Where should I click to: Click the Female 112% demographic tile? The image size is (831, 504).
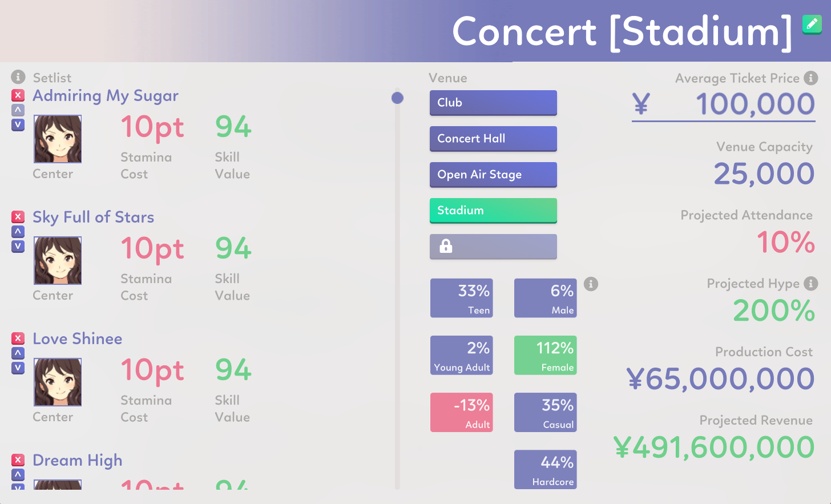coord(545,355)
